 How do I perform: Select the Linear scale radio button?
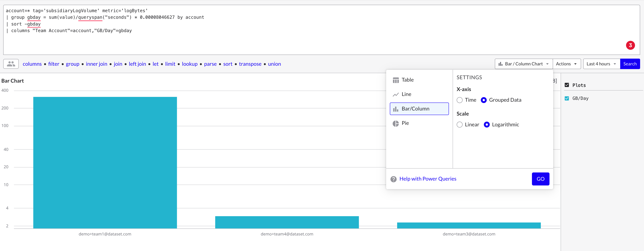pyautogui.click(x=460, y=125)
